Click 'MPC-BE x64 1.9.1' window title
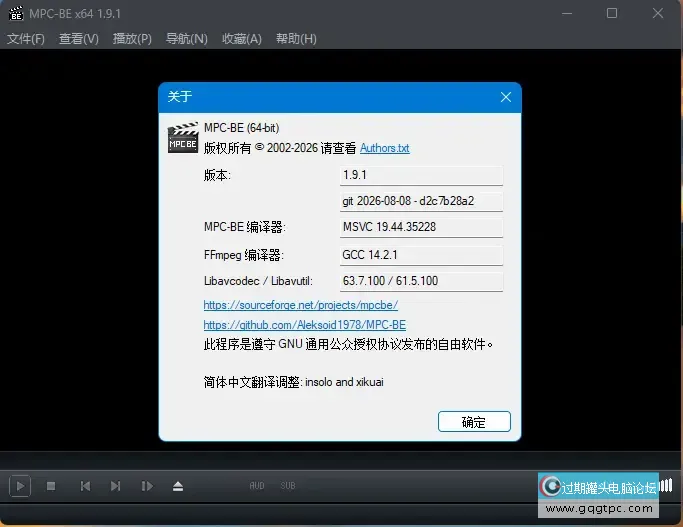The width and height of the screenshot is (683, 527). coord(75,14)
